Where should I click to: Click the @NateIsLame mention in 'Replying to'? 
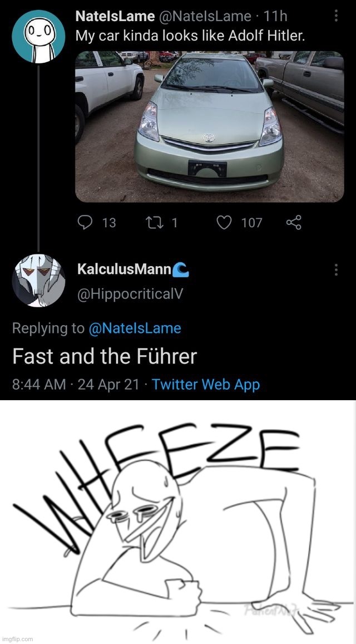click(135, 328)
